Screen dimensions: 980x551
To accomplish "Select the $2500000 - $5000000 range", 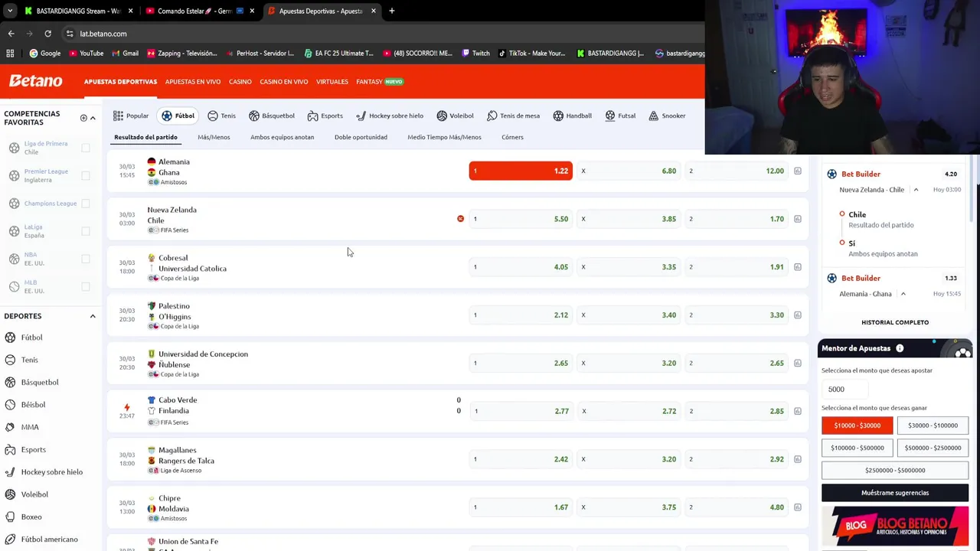I will coord(895,470).
